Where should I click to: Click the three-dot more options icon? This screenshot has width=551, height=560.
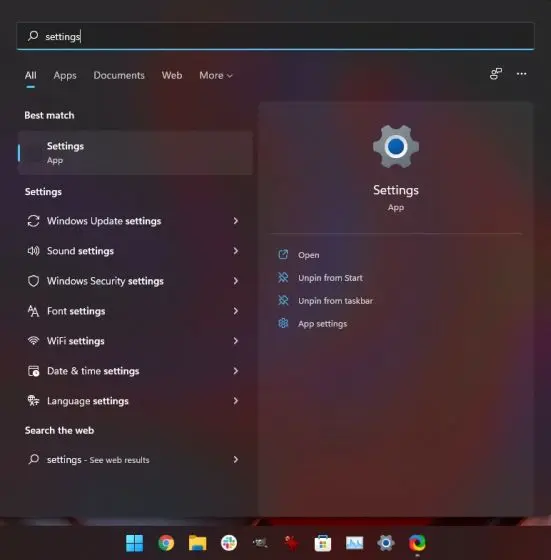point(521,74)
